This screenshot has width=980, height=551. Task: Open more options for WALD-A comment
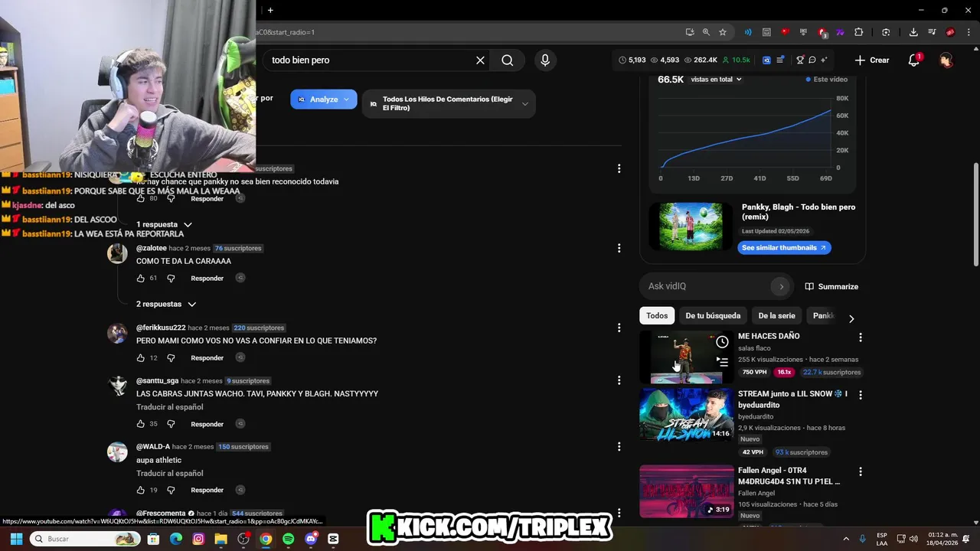tap(619, 446)
